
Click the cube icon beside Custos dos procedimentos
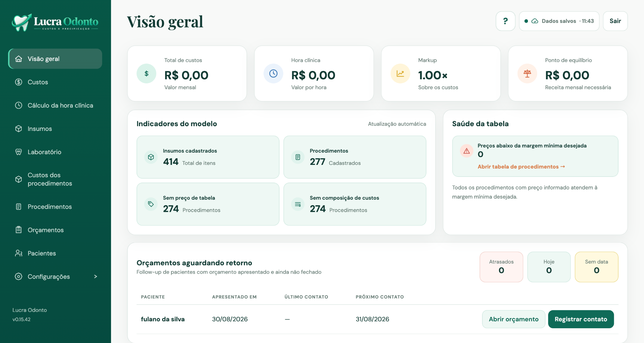tap(19, 179)
